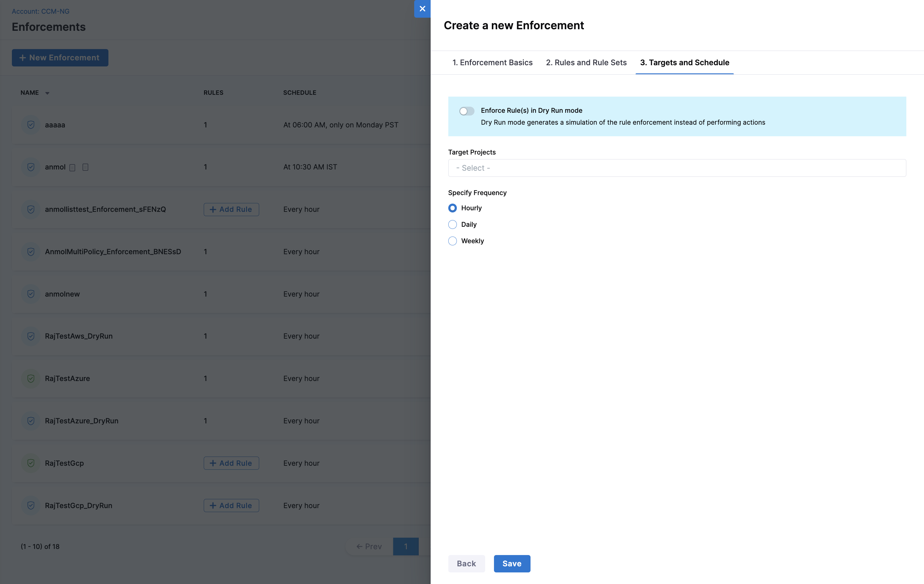The width and height of the screenshot is (924, 584).
Task: Click the shield icon for RajTestAws_DryRun
Action: click(x=31, y=336)
